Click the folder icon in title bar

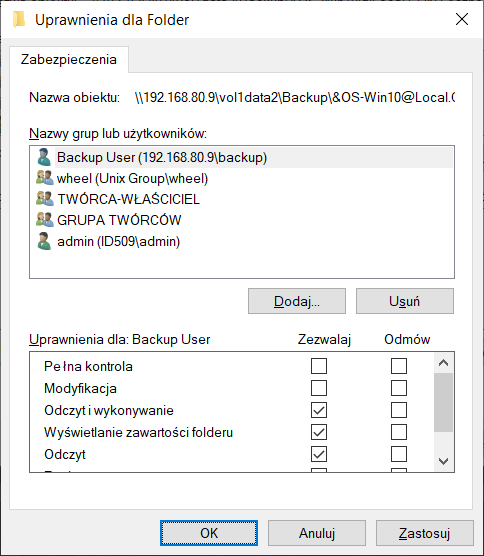tap(19, 20)
